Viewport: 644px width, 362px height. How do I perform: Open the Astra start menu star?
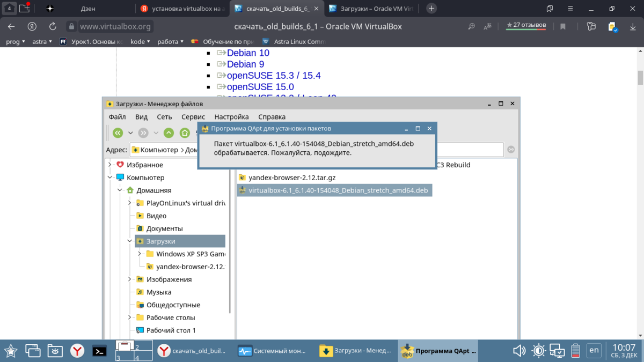[x=11, y=351]
